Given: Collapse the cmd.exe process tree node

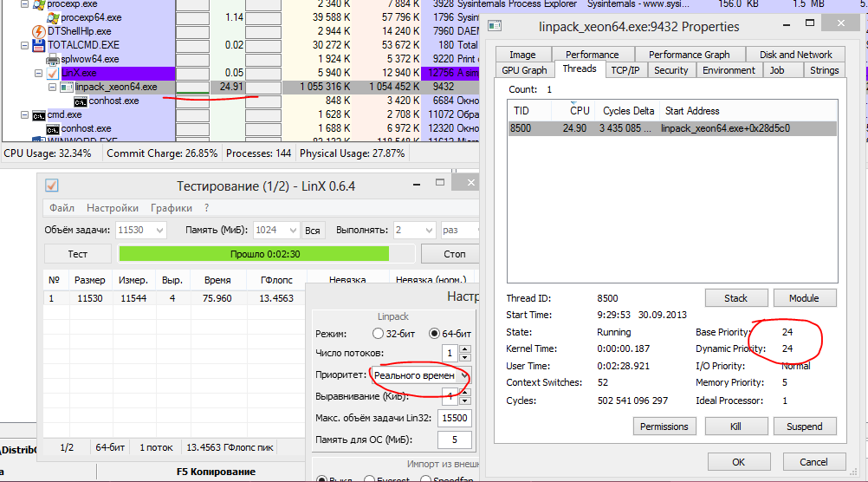Looking at the screenshot, I should pos(24,114).
